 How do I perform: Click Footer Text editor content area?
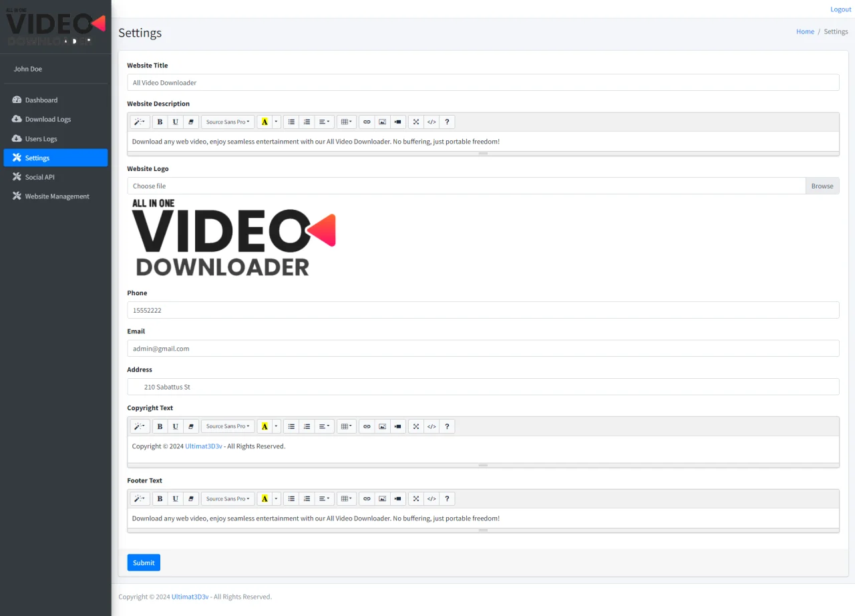[x=483, y=518]
